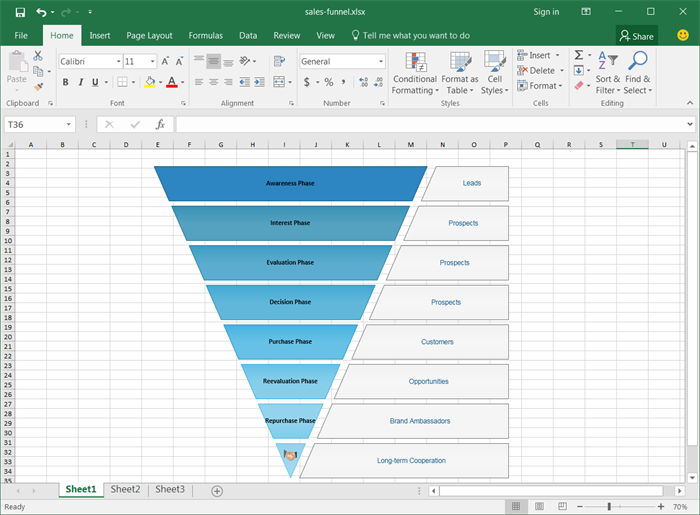Open the General number format dropdown
Screen dimensions: 700x515
point(381,62)
